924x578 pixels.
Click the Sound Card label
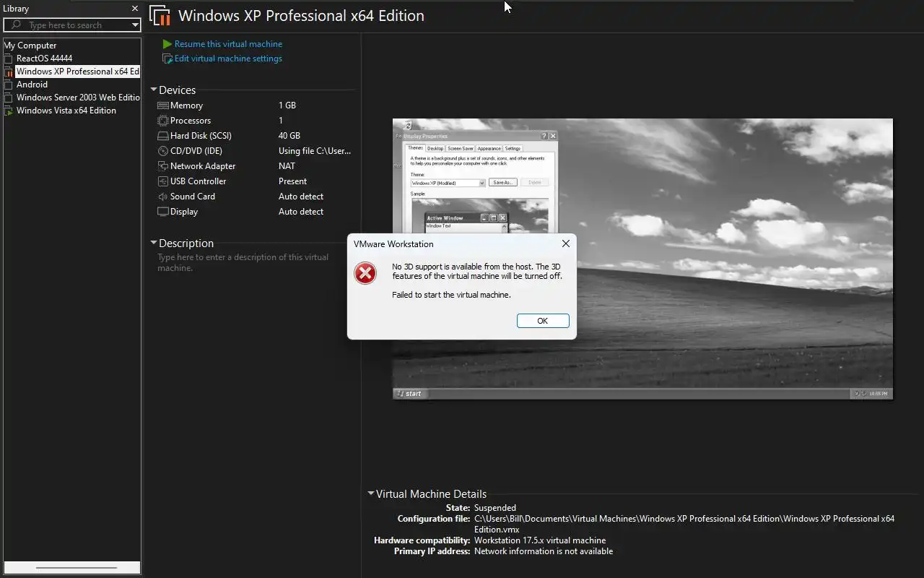coord(193,197)
